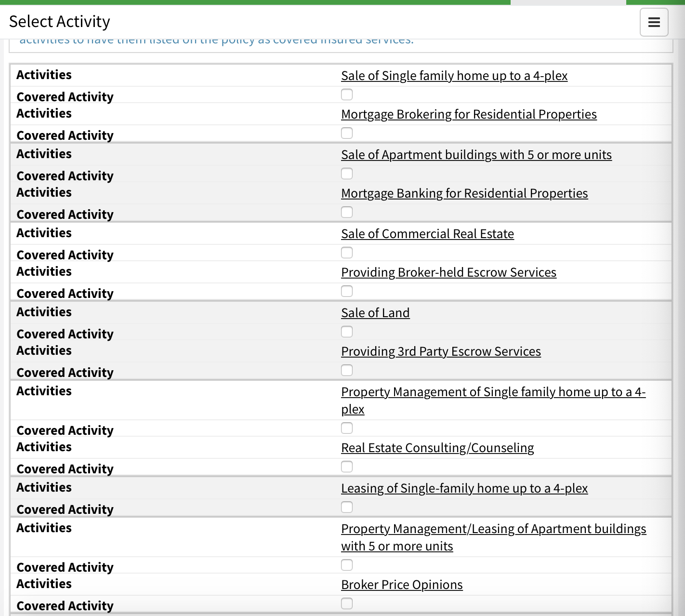Open Providing Broker-held Escrow Services link
This screenshot has width=685, height=616.
pyautogui.click(x=448, y=272)
